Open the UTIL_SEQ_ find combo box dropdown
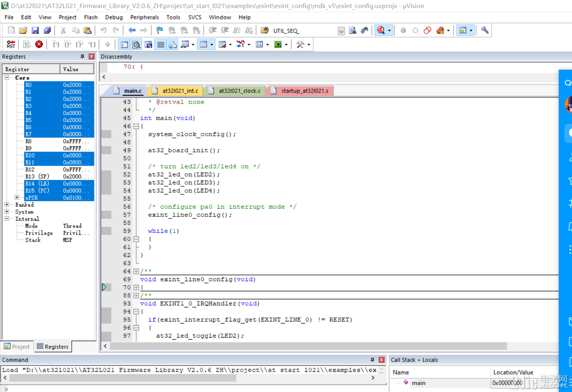 (341, 31)
